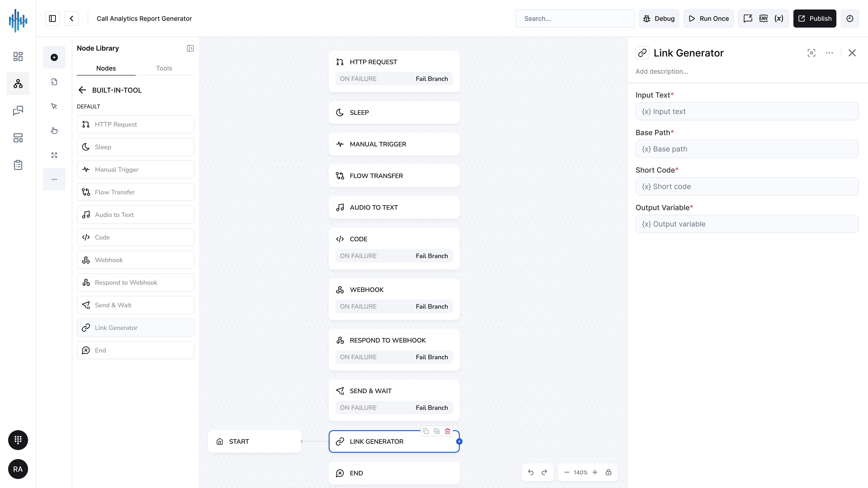Select the MANUAL TRIGGER canvas node

tap(394, 144)
